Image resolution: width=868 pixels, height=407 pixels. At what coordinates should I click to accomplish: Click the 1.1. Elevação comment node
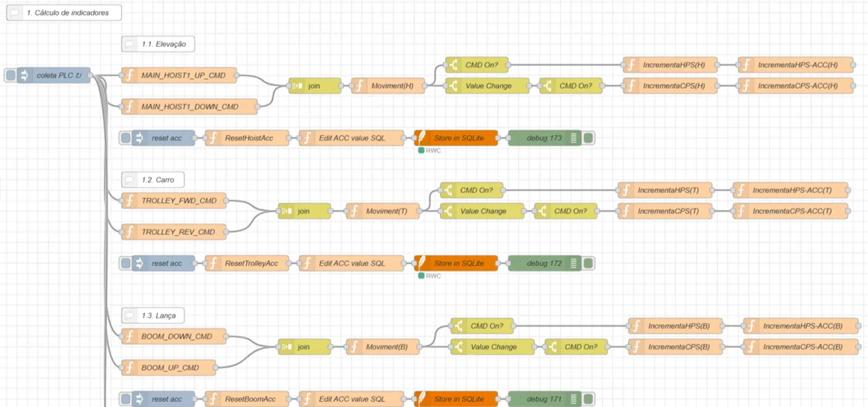157,43
